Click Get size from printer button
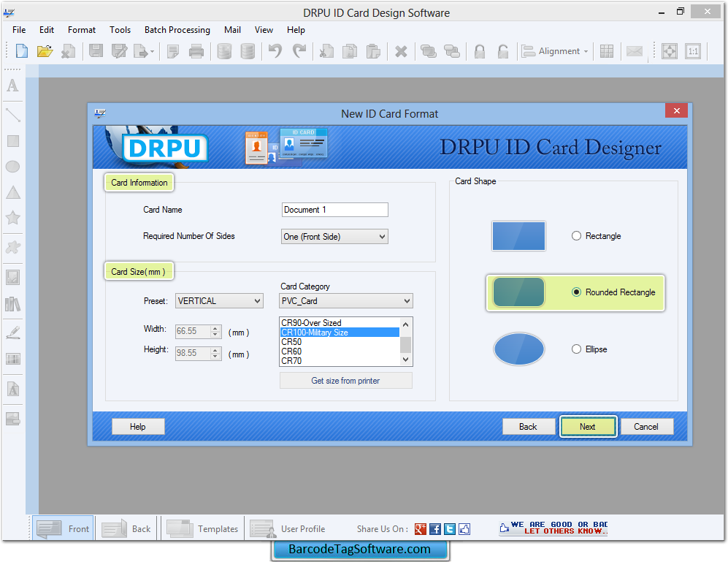The image size is (728, 562). (346, 381)
